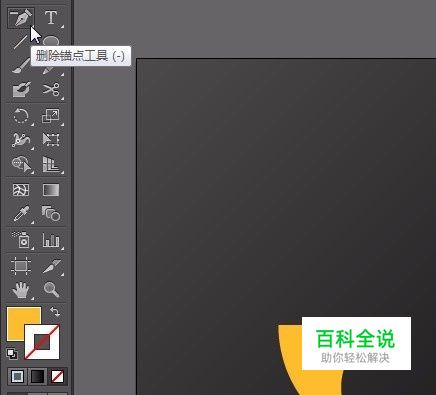Select the Slice tool
This screenshot has width=436, height=395.
coord(51,267)
